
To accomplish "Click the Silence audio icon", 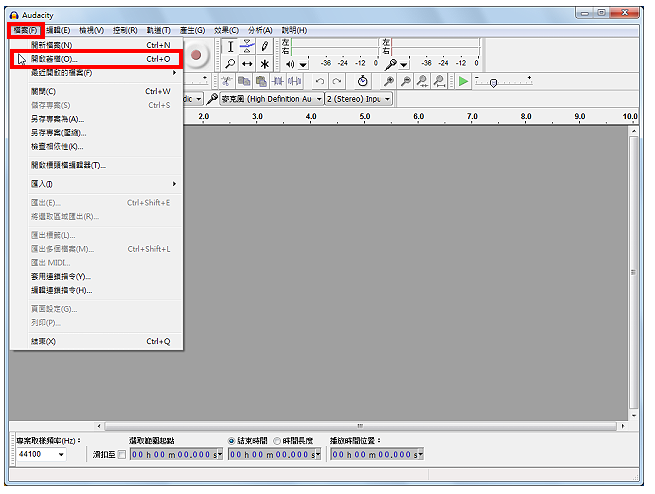I will (x=294, y=81).
